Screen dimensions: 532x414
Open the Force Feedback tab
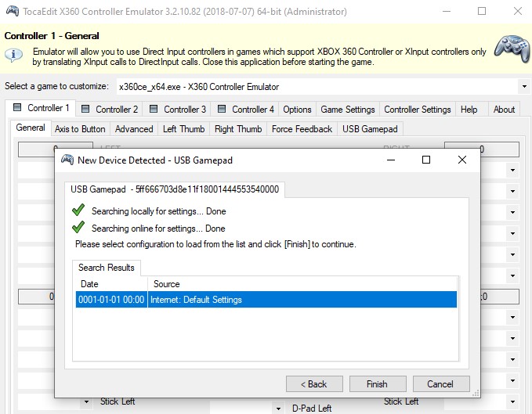[302, 129]
